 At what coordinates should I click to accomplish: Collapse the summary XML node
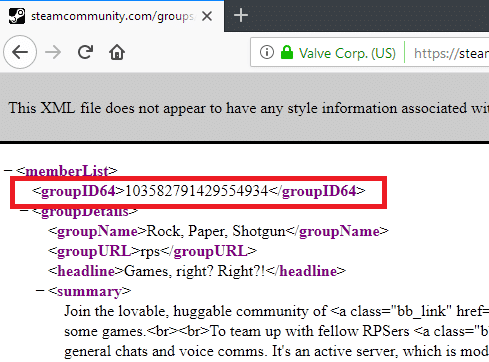click(x=40, y=291)
